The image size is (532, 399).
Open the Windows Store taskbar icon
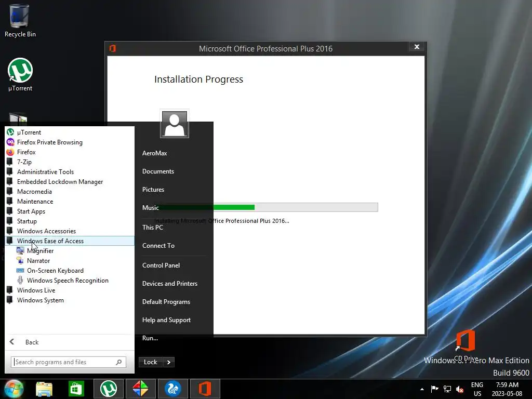(76, 389)
